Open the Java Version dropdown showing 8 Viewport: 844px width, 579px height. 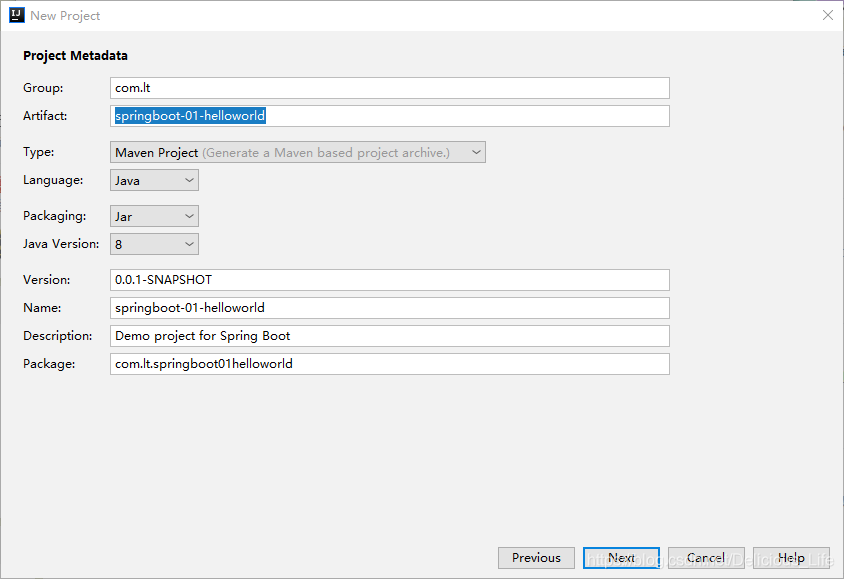(154, 244)
